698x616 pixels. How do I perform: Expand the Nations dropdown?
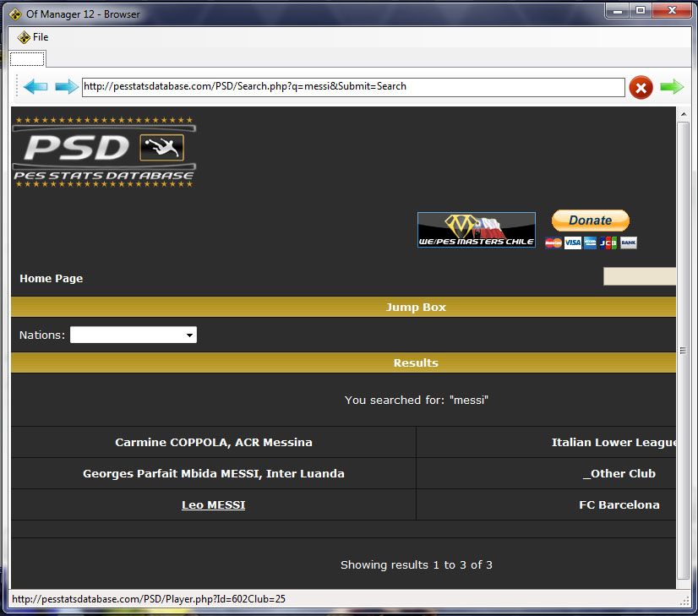coord(134,335)
